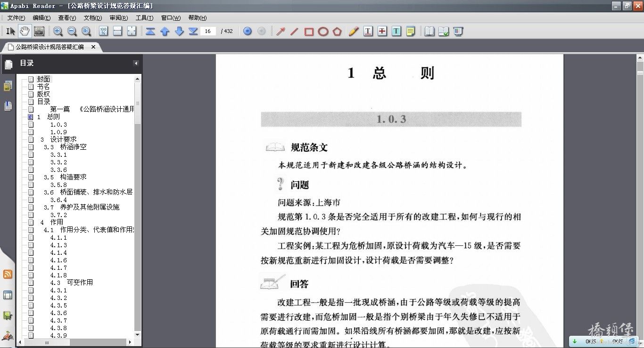Go to previous page arrow
This screenshot has height=348, width=644.
[165, 31]
